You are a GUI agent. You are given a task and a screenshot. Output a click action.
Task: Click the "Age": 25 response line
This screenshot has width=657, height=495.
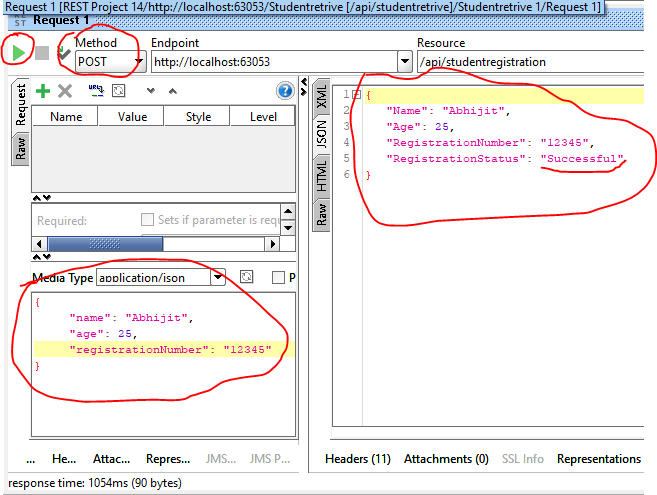[420, 127]
